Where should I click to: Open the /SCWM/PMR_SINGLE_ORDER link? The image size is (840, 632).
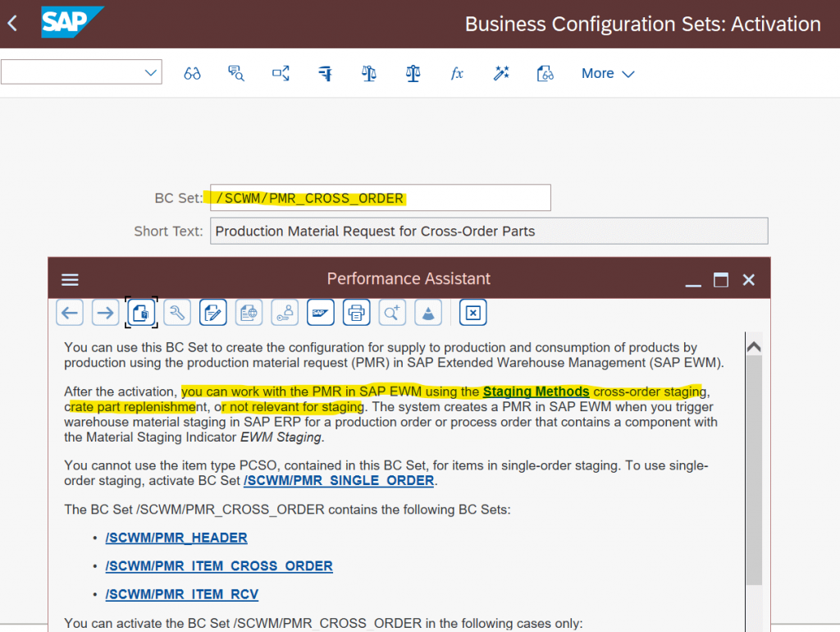(x=339, y=481)
